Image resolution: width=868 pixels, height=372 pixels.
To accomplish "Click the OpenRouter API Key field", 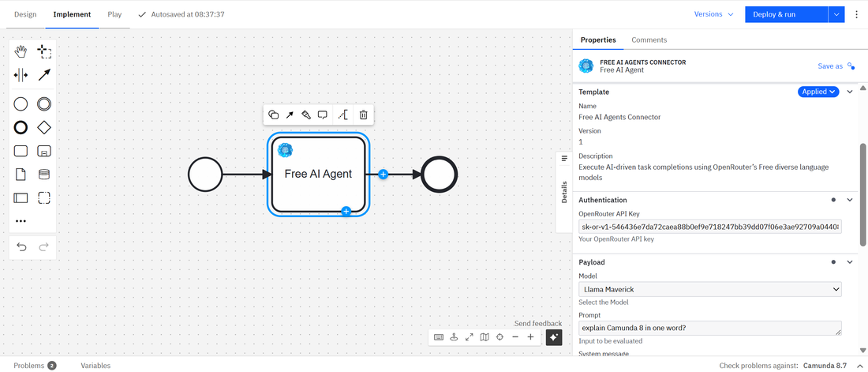I will click(x=710, y=227).
